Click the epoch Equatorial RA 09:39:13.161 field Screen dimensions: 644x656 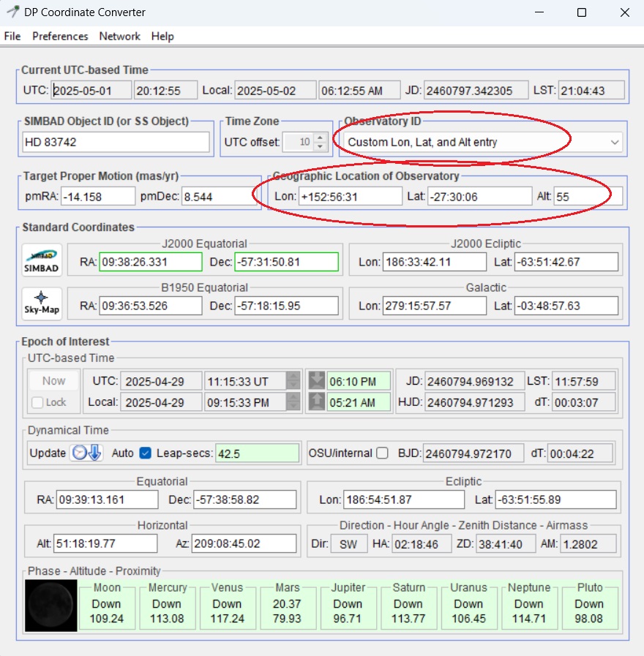[107, 499]
